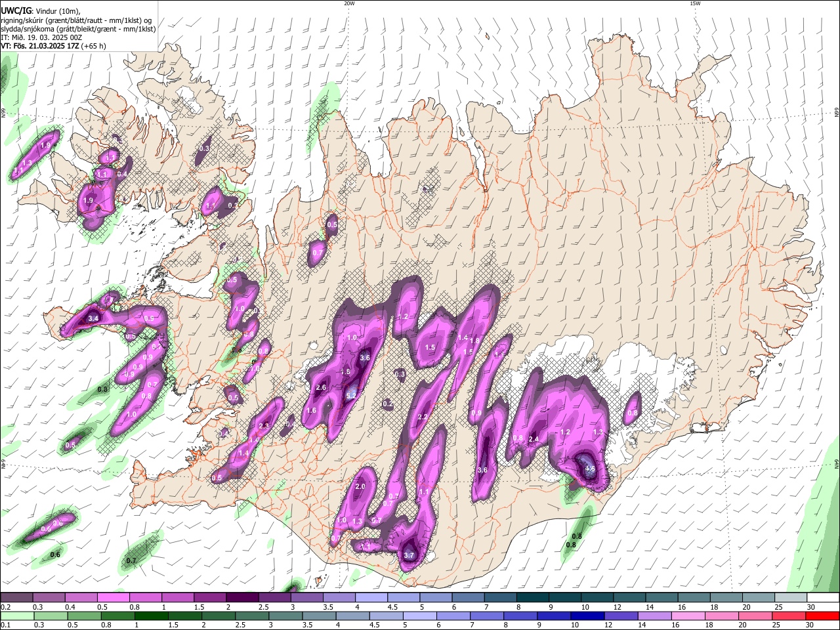Click the UWC/IG Vindur (10m) title text
Viewport: 840px width, 630px height.
coord(41,10)
